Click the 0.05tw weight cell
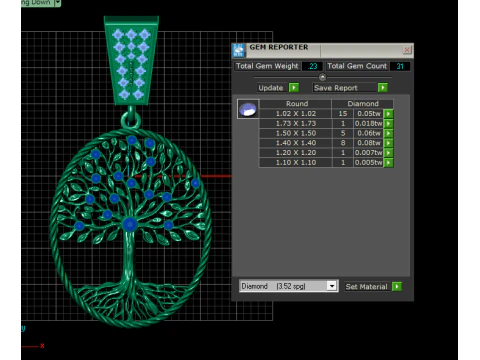This screenshot has width=480, height=360. 368,114
